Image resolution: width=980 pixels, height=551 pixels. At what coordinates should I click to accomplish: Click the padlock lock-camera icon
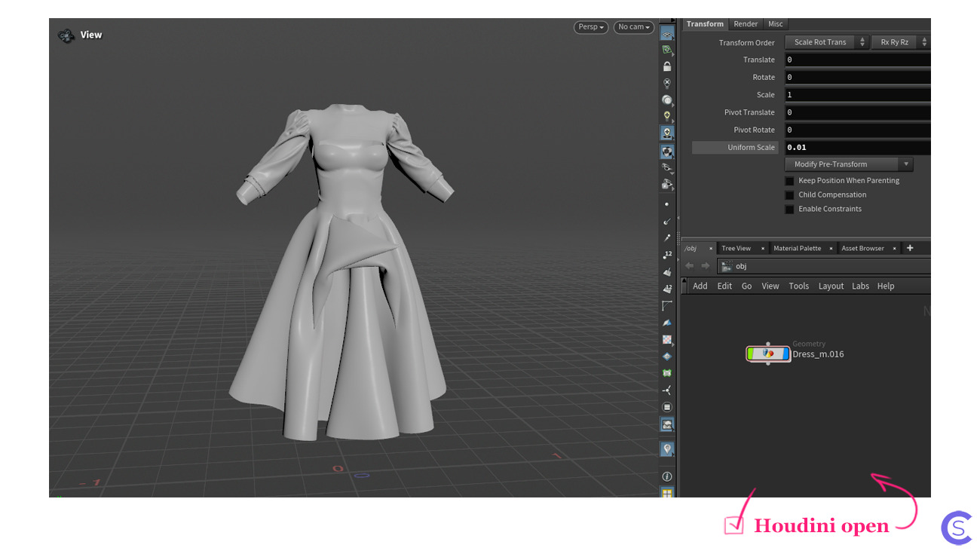(667, 66)
